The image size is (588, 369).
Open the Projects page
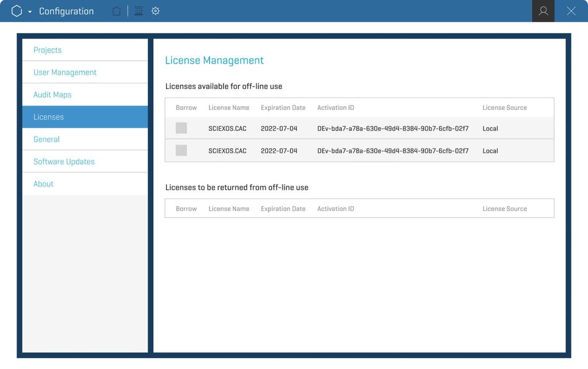point(47,50)
